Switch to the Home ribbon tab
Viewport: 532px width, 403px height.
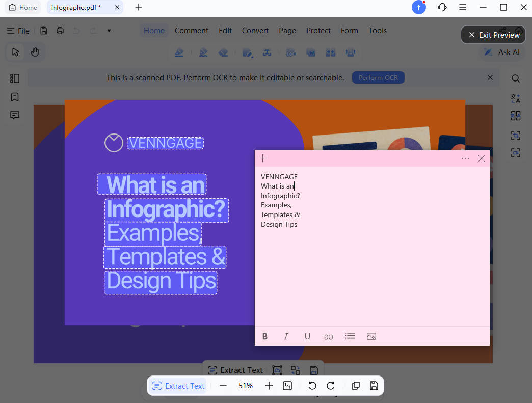click(154, 31)
